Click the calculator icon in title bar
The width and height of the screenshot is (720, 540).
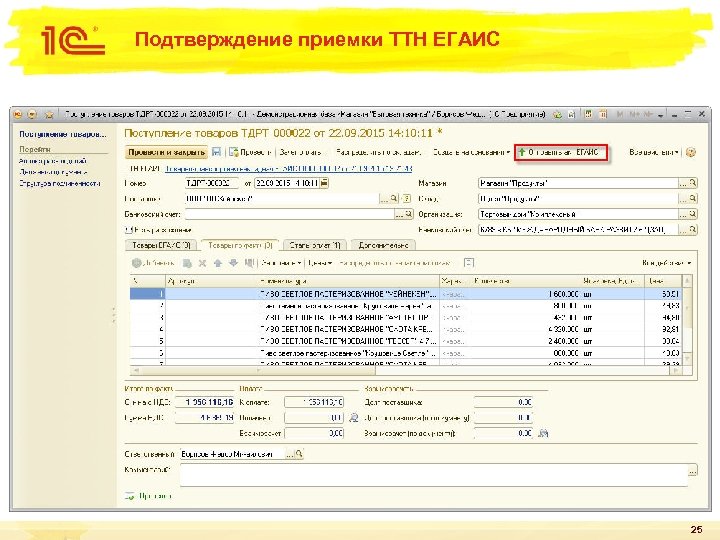tap(588, 114)
